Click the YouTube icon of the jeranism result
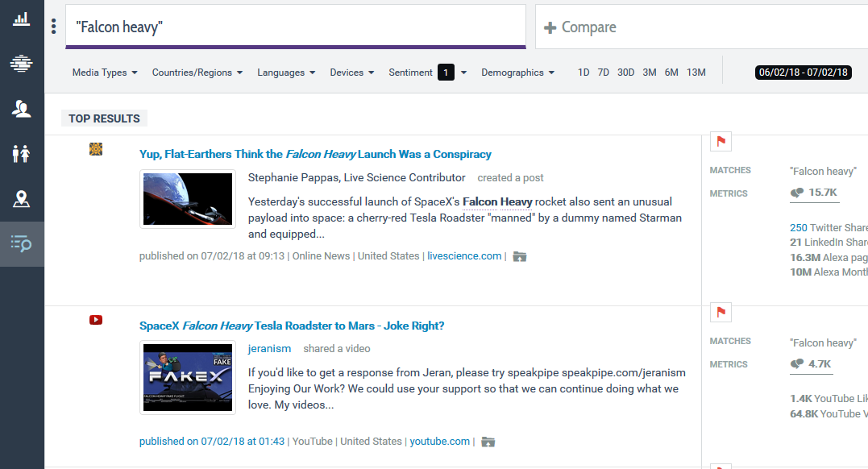 96,320
